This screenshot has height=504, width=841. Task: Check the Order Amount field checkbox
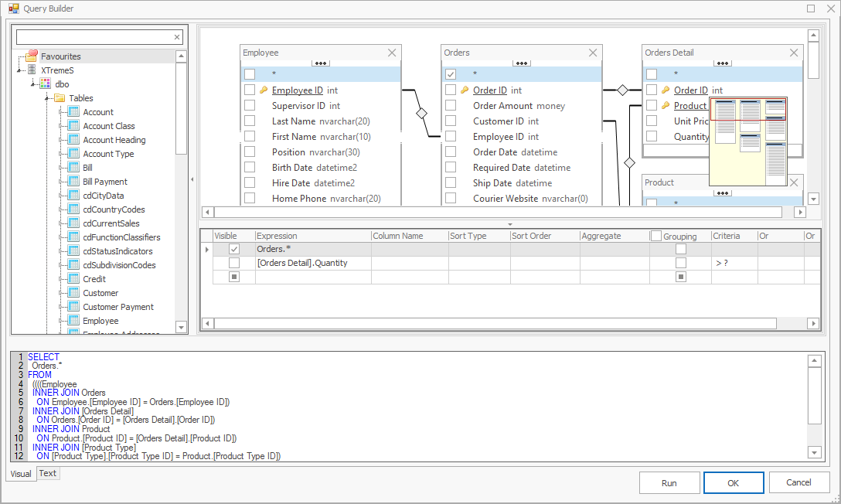coord(451,105)
